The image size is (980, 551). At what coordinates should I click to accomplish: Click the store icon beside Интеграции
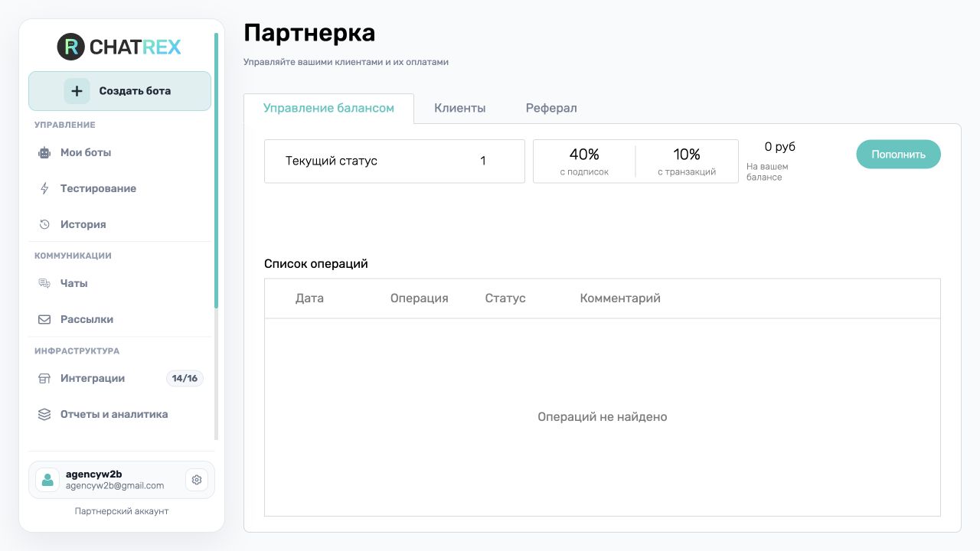[x=44, y=378]
